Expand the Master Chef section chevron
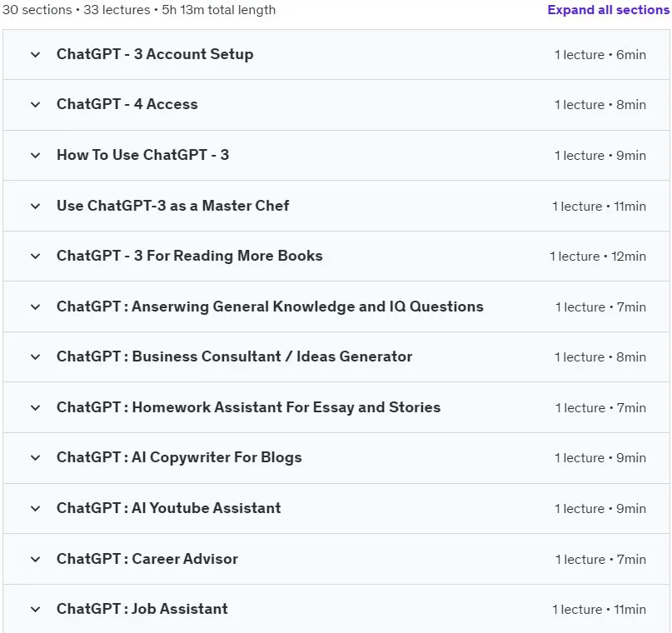The width and height of the screenshot is (672, 633). (36, 207)
